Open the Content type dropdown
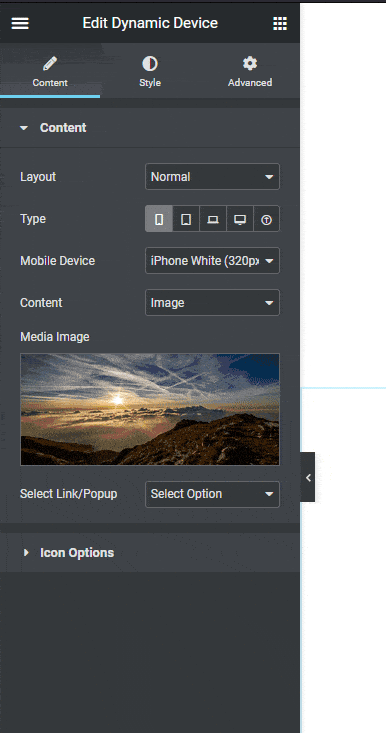The height and width of the screenshot is (733, 386). [213, 302]
